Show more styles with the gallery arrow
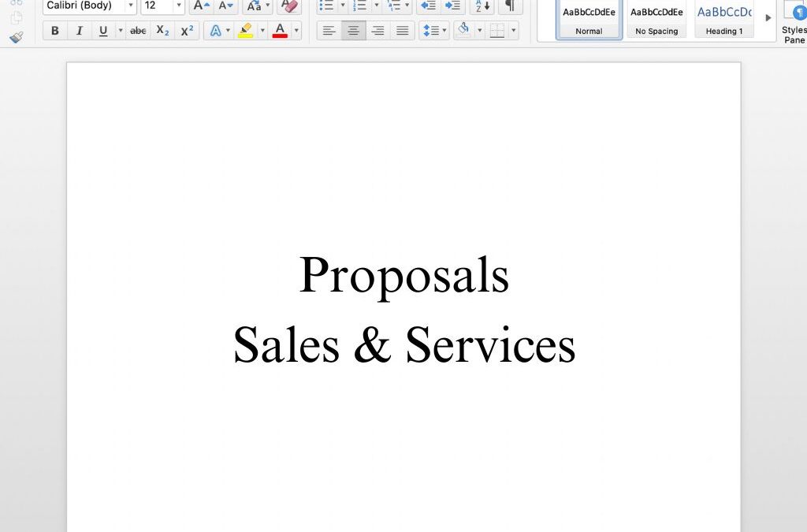 768,18
